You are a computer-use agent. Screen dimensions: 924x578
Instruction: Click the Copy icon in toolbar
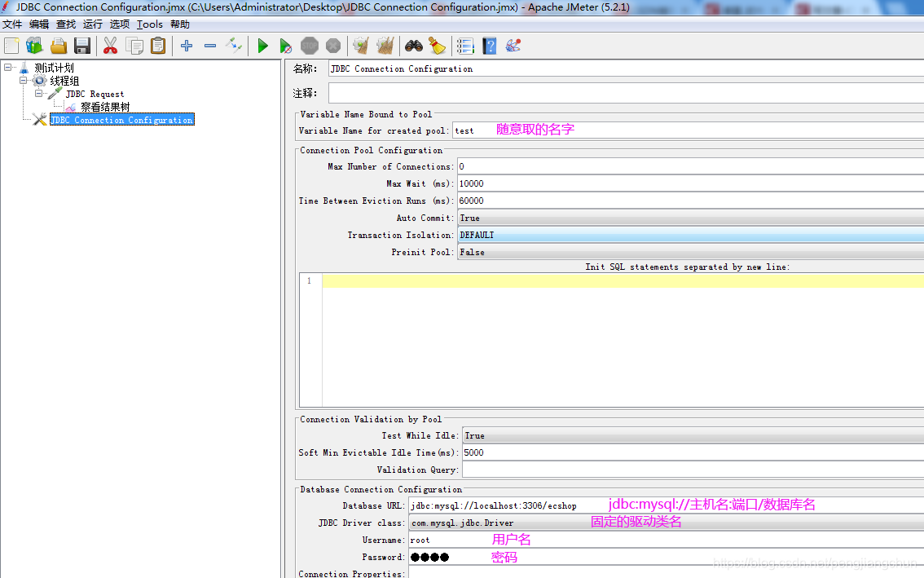coord(134,46)
